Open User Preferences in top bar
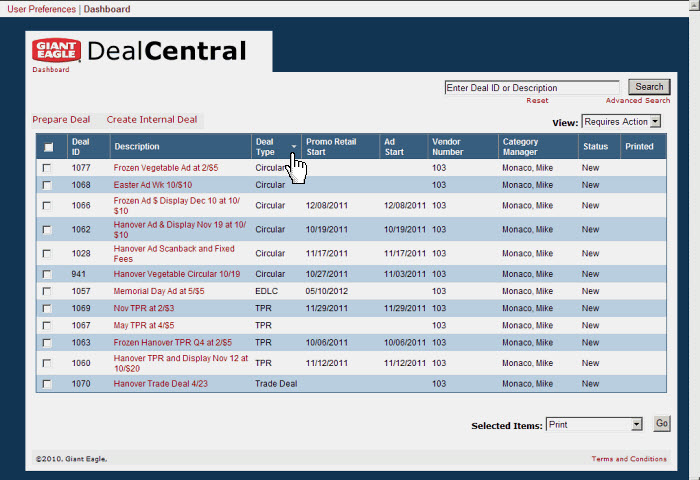 pos(42,9)
